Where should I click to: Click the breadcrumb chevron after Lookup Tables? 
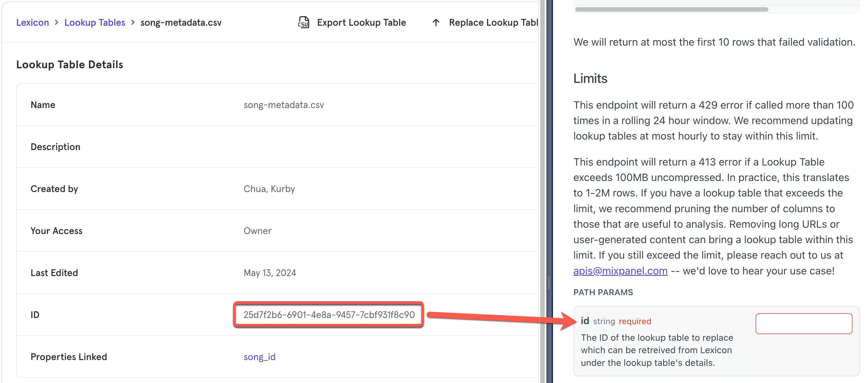[x=133, y=22]
